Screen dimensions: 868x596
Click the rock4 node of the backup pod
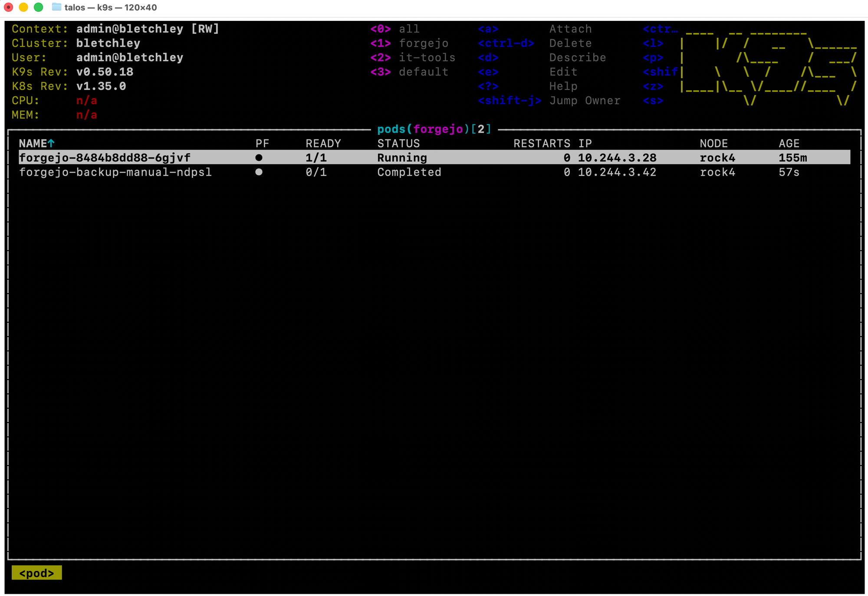(717, 172)
